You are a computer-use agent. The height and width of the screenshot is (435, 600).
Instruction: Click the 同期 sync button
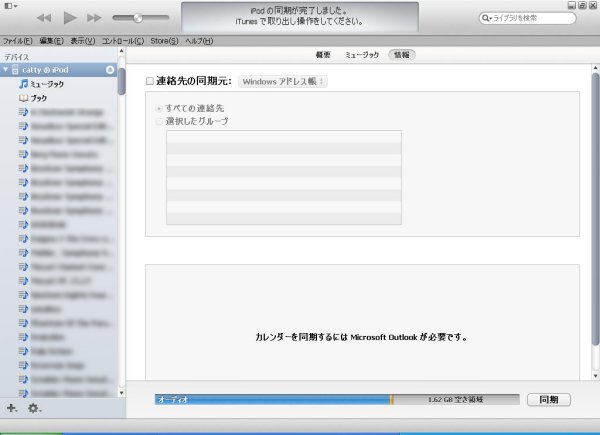click(x=549, y=399)
